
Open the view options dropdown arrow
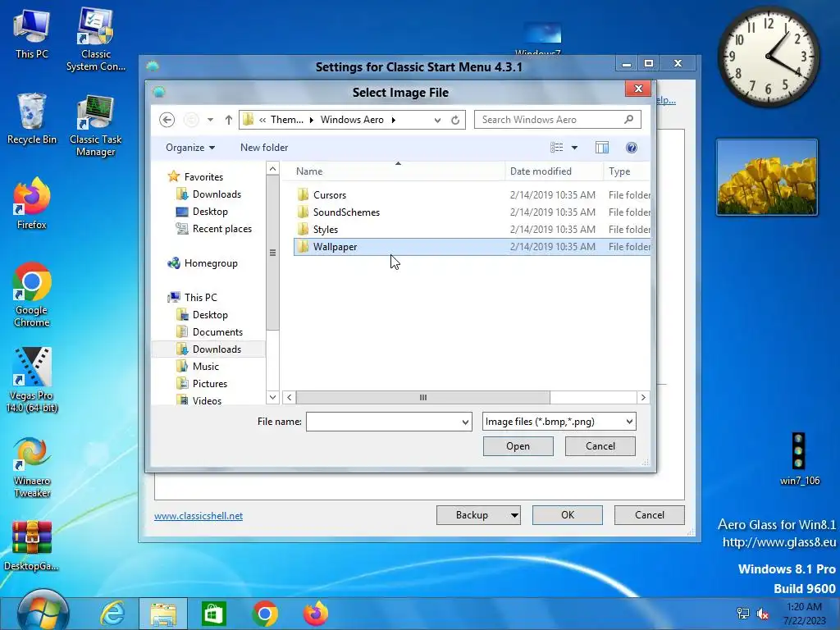click(574, 148)
